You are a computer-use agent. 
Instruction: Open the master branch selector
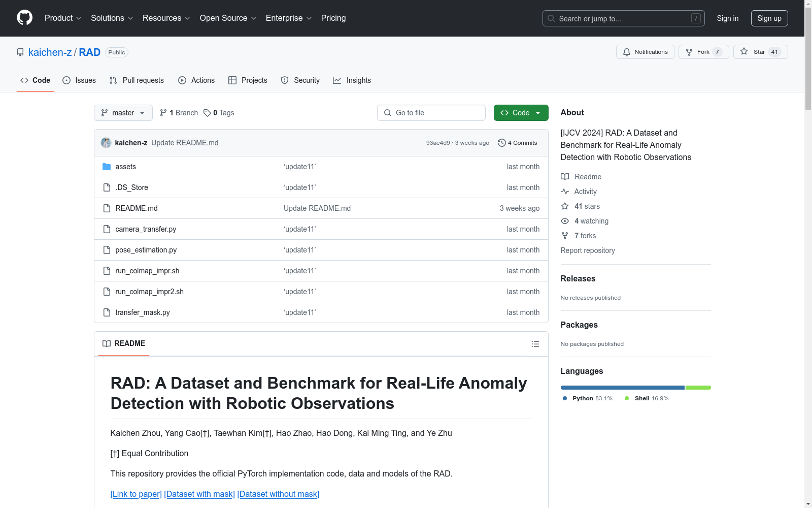(123, 113)
